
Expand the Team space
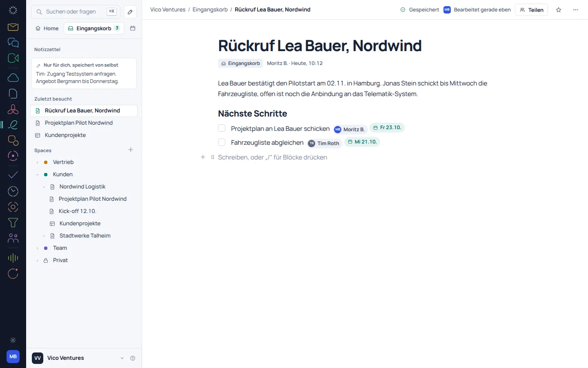[x=37, y=248]
